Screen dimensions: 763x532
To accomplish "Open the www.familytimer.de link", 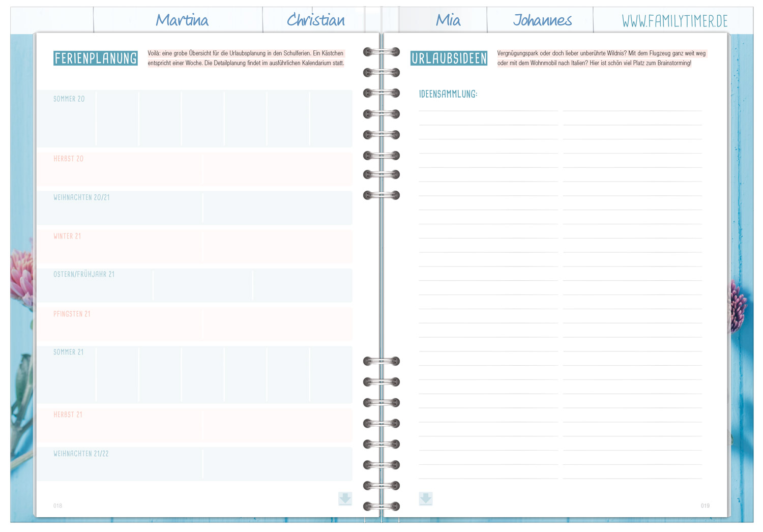I will 674,21.
